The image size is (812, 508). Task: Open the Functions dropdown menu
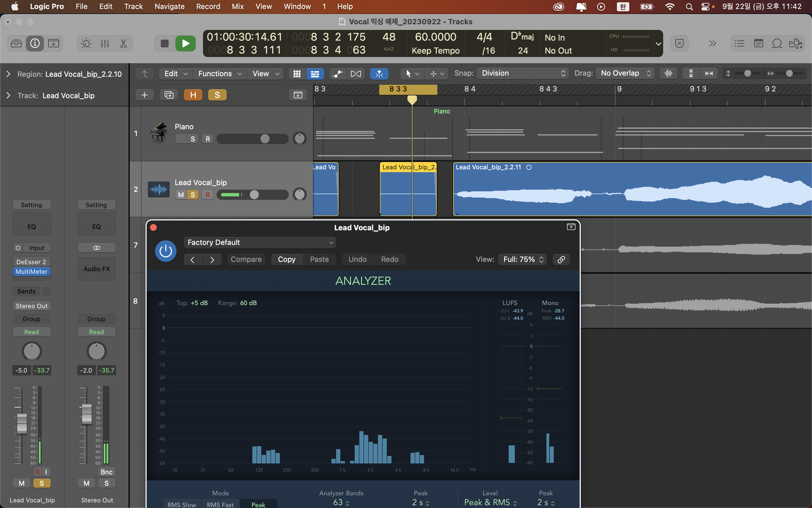pyautogui.click(x=220, y=74)
